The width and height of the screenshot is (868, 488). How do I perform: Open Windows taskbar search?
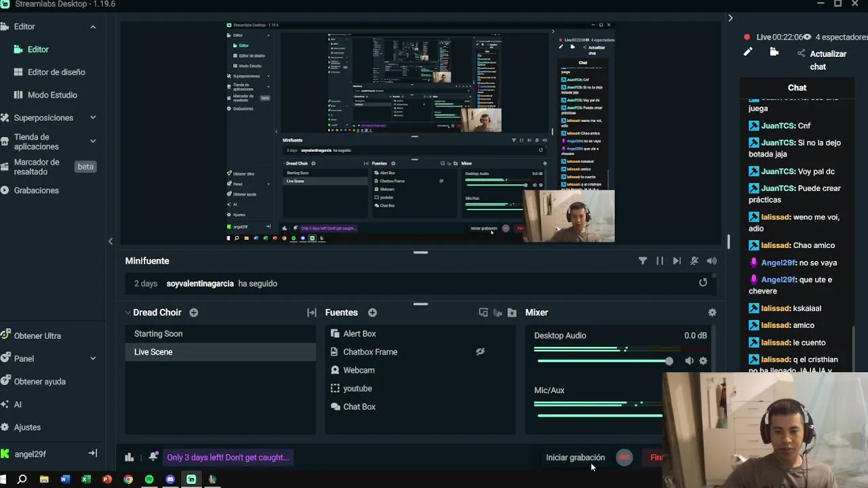22,479
